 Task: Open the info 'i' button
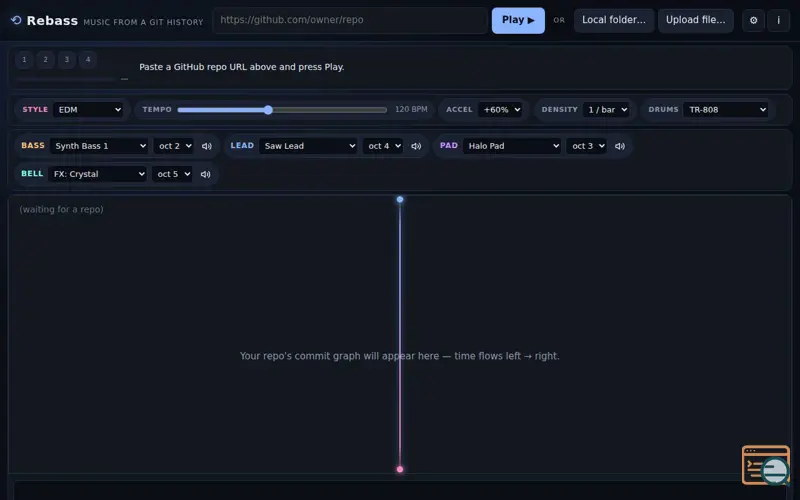[x=778, y=20]
